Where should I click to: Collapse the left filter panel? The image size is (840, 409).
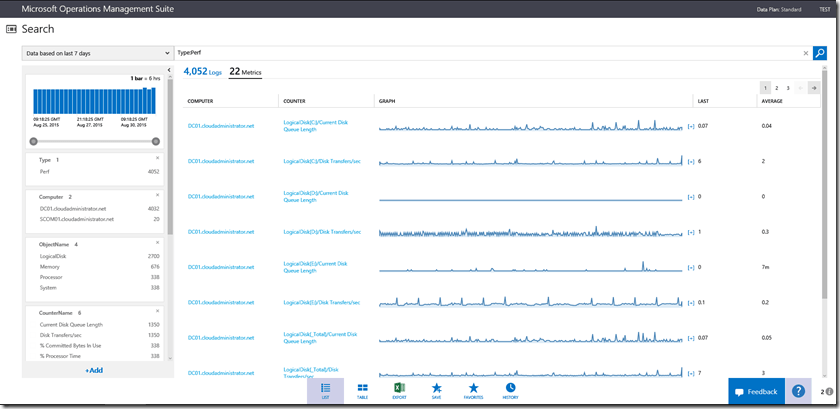click(x=168, y=70)
